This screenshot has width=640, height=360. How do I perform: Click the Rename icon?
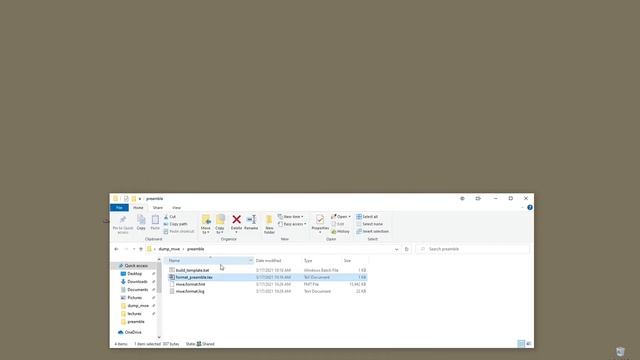coord(251,220)
